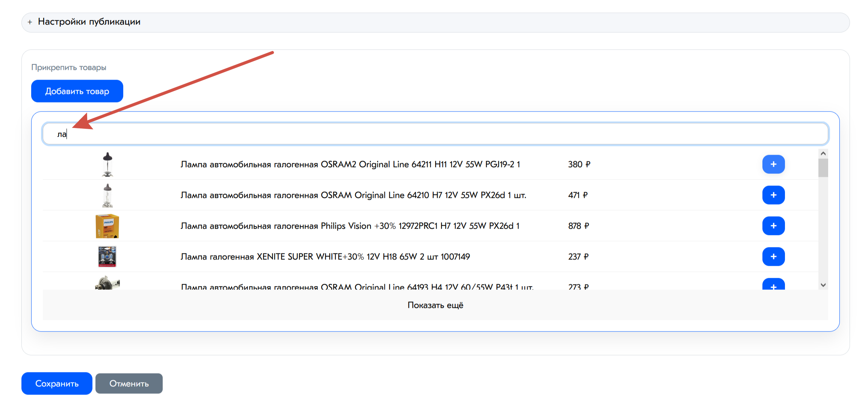Add the XENITE SUPER WHITE lamp with plus

(x=773, y=257)
